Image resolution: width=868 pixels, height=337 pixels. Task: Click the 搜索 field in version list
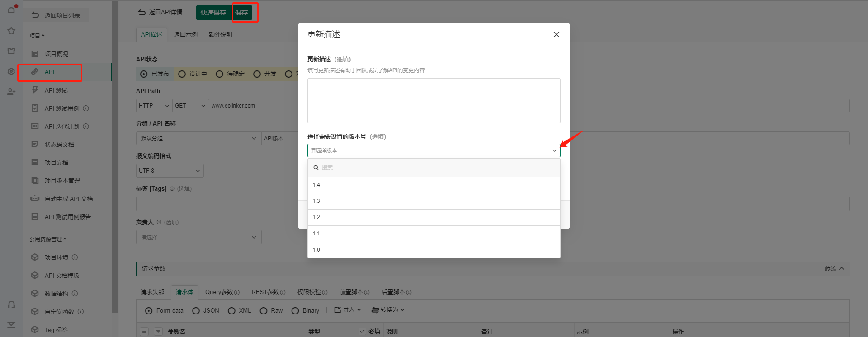click(434, 168)
